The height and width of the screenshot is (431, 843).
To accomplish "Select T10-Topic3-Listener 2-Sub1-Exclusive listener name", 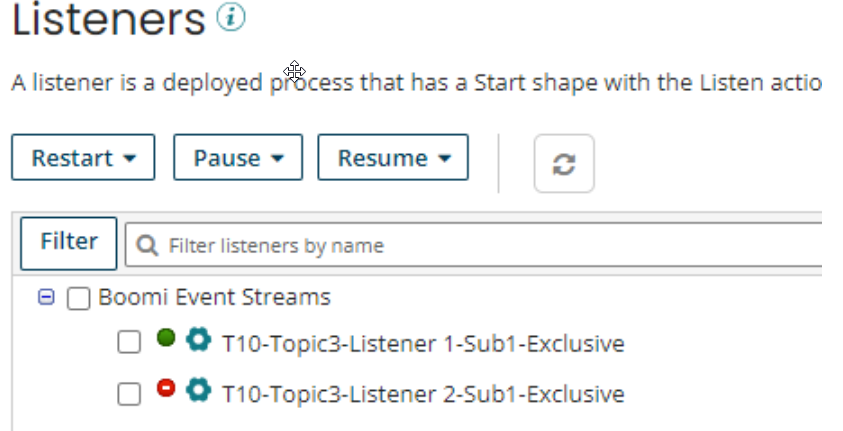I will tap(423, 393).
